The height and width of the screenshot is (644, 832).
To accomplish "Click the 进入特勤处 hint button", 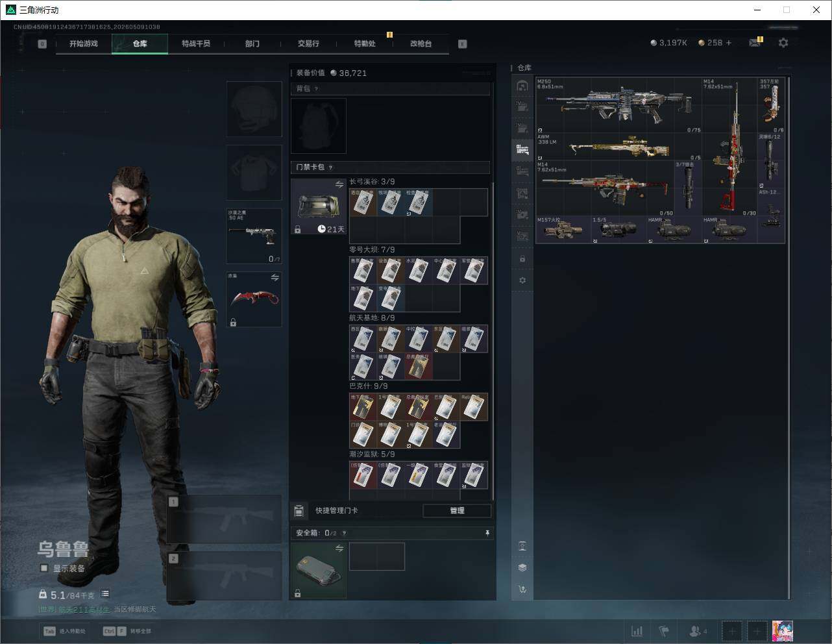I will (65, 631).
